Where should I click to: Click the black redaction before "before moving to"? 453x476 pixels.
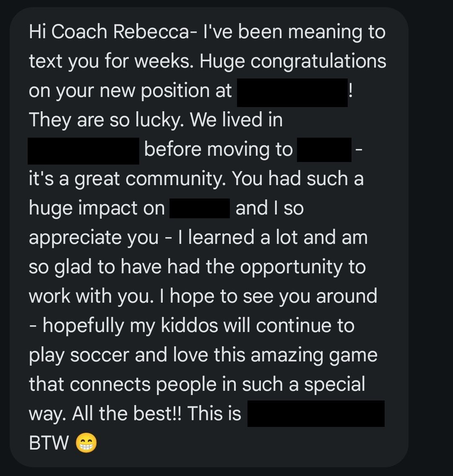tap(83, 150)
